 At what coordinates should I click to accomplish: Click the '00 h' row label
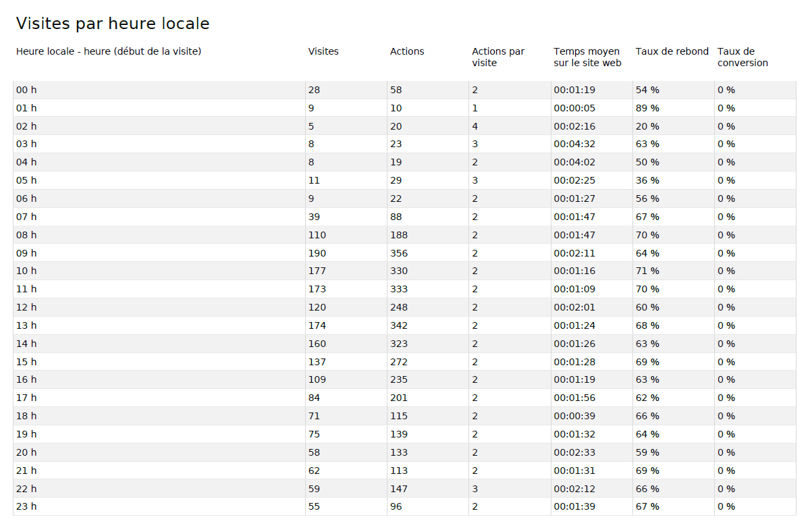coord(26,90)
